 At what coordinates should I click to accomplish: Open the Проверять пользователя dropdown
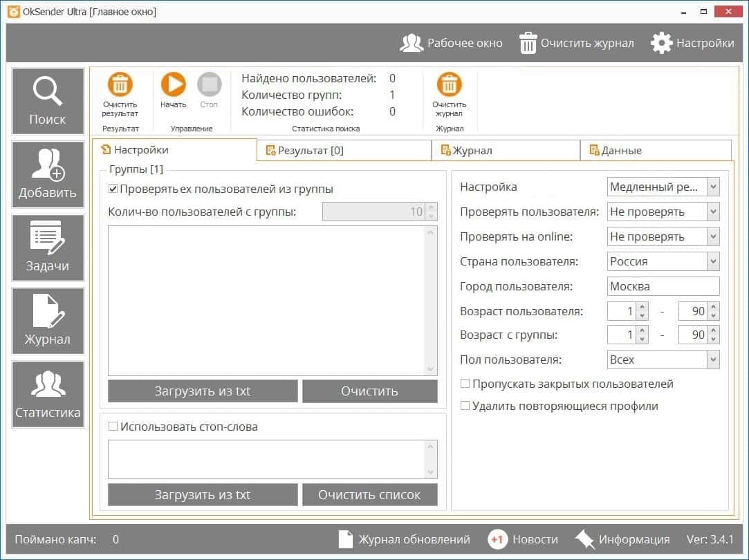[663, 212]
